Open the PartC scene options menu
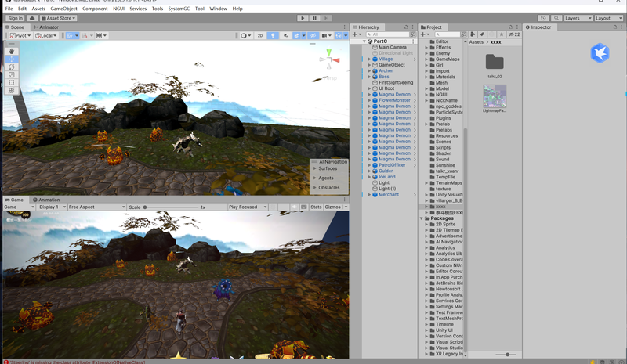This screenshot has height=364, width=627. click(x=413, y=41)
